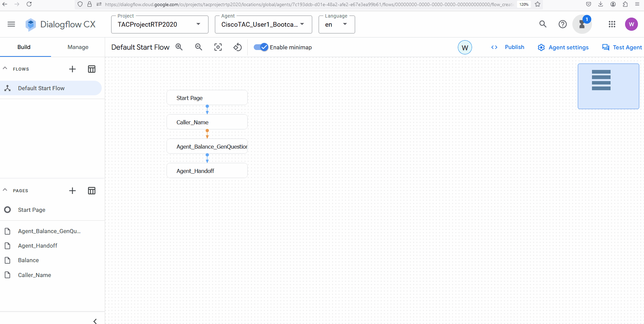This screenshot has height=324, width=644.
Task: Click the bookmark star icon in address bar
Action: (x=538, y=4)
